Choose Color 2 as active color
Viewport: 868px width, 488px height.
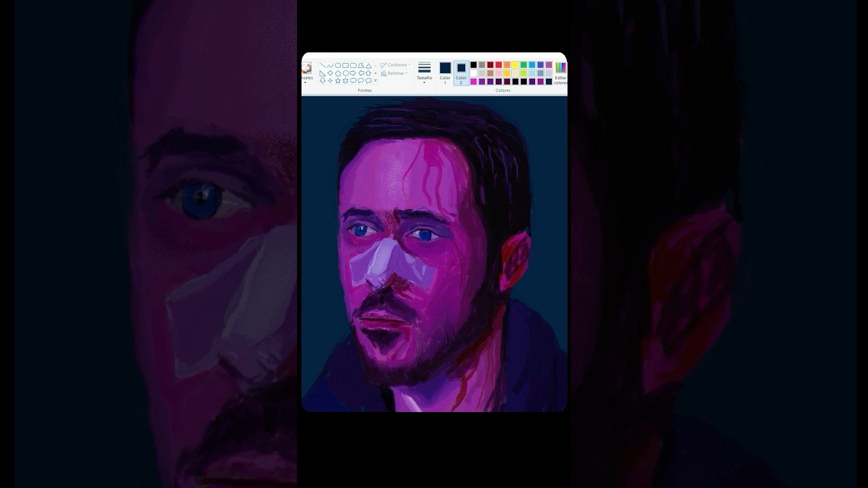pos(461,73)
